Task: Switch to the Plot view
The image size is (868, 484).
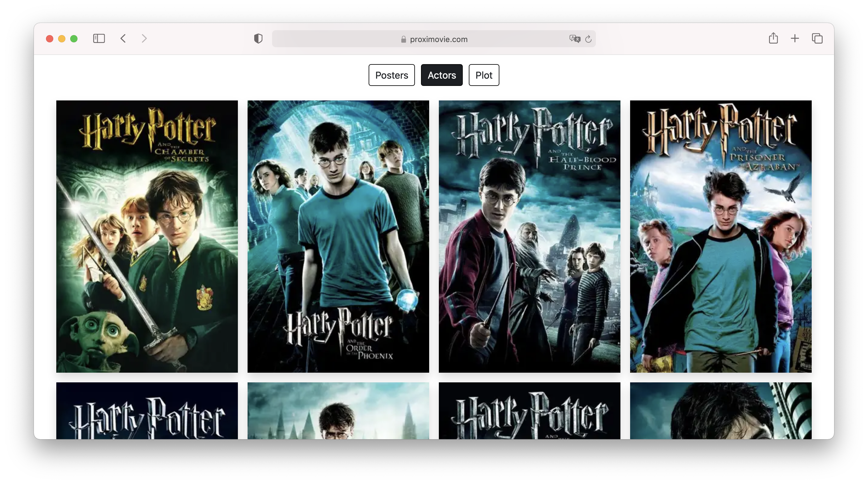Action: point(484,75)
